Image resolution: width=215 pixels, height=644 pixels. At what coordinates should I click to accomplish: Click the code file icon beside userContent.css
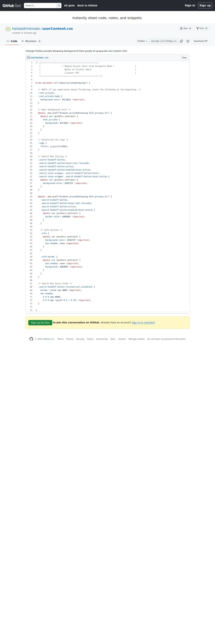point(28,58)
